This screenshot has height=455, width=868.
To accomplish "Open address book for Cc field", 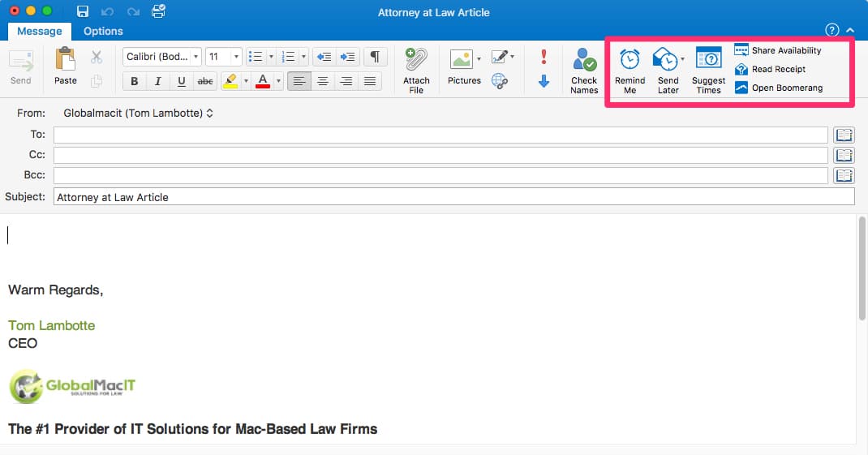I will point(844,155).
